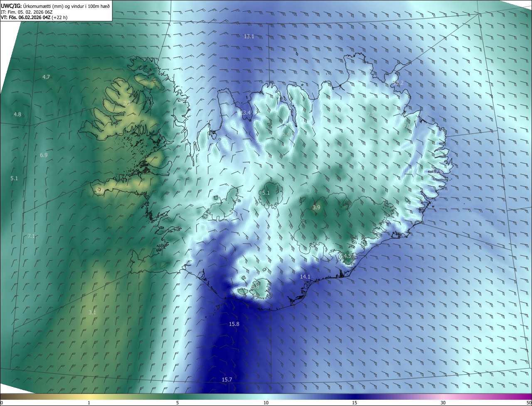532x406 pixels.
Task: Click the 4.5 value on the southeast glacier tongue
Action: coord(347,256)
